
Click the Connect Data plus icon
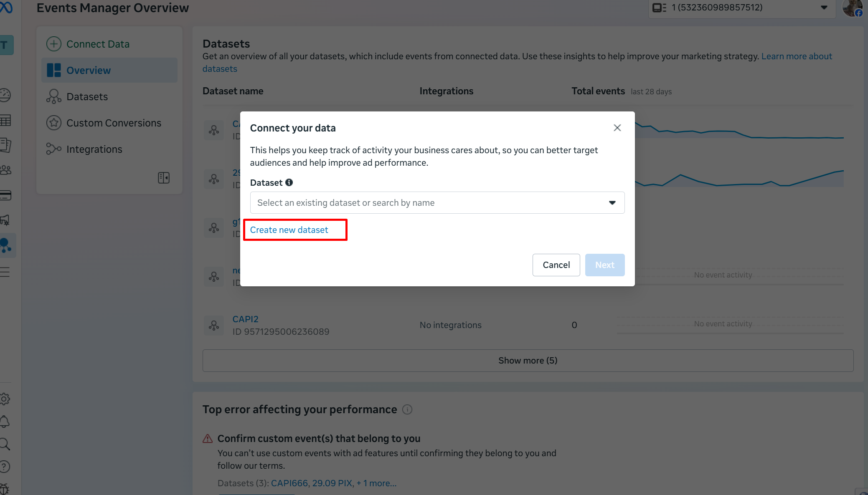pos(54,44)
